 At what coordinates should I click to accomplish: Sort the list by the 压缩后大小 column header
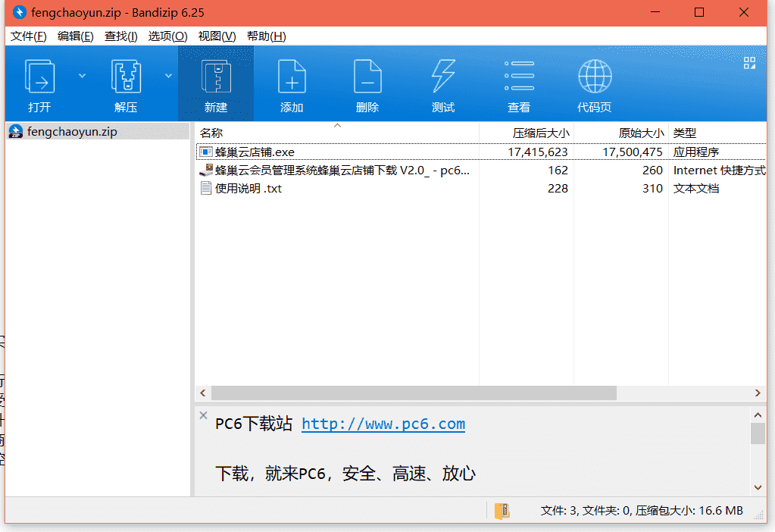click(527, 133)
